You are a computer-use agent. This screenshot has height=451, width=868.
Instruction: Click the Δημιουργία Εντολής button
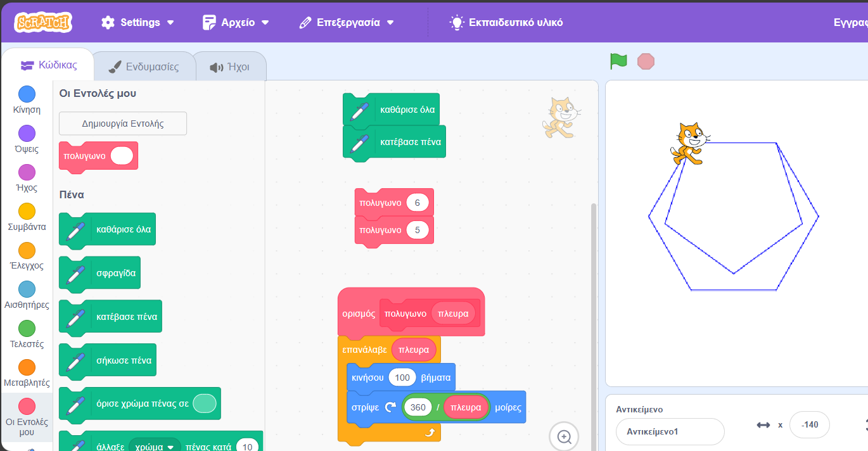[123, 124]
